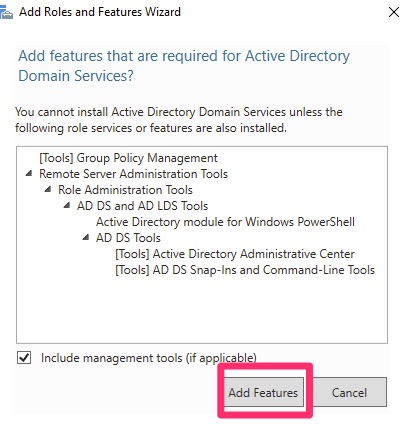
Task: Select AD DS Snap-Ins and Command-Line Tools
Action: pos(245,270)
